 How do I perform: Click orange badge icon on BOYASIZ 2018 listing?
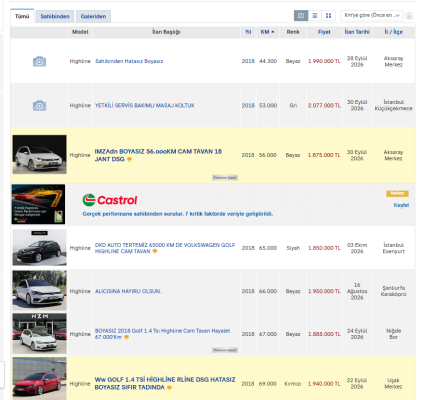[126, 338]
